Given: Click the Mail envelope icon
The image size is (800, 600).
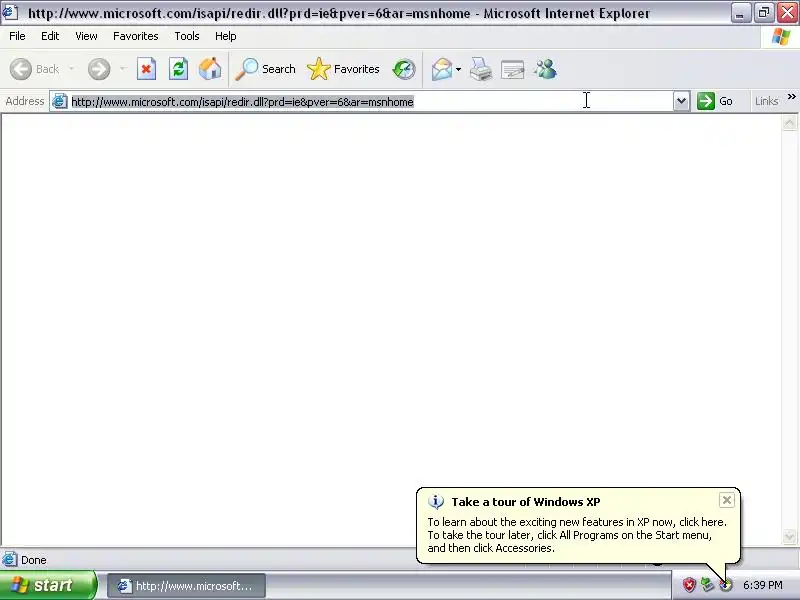Looking at the screenshot, I should pos(442,69).
